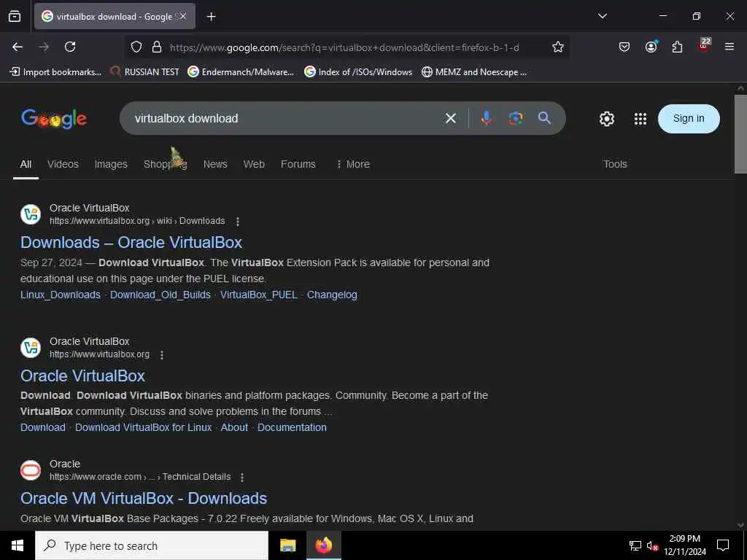Viewport: 747px width, 560px height.
Task: Click the Sign in button
Action: (689, 119)
